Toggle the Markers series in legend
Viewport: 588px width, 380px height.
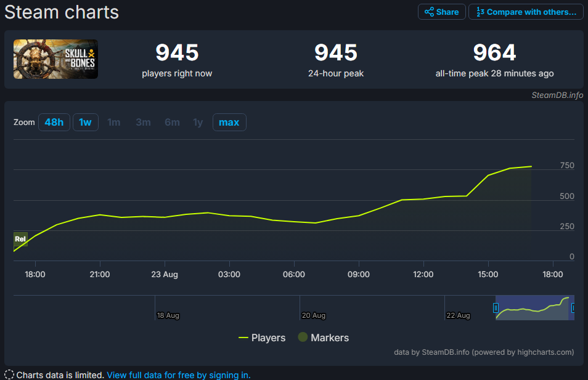click(x=323, y=338)
